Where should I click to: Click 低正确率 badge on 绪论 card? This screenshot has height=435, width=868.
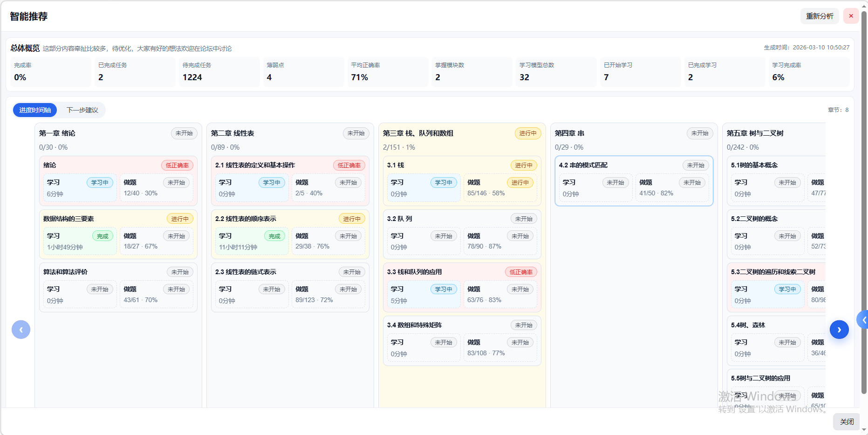click(x=177, y=165)
